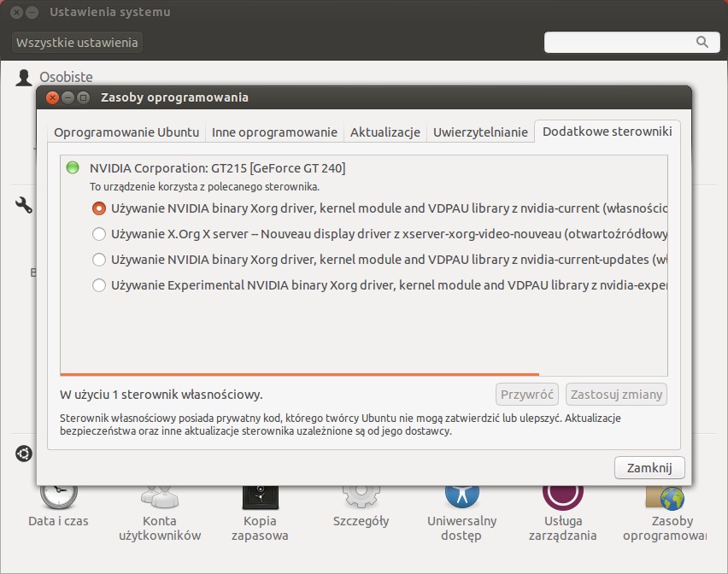This screenshot has width=728, height=574.
Task: Open Szczegóły gear icon
Action: coord(361,497)
